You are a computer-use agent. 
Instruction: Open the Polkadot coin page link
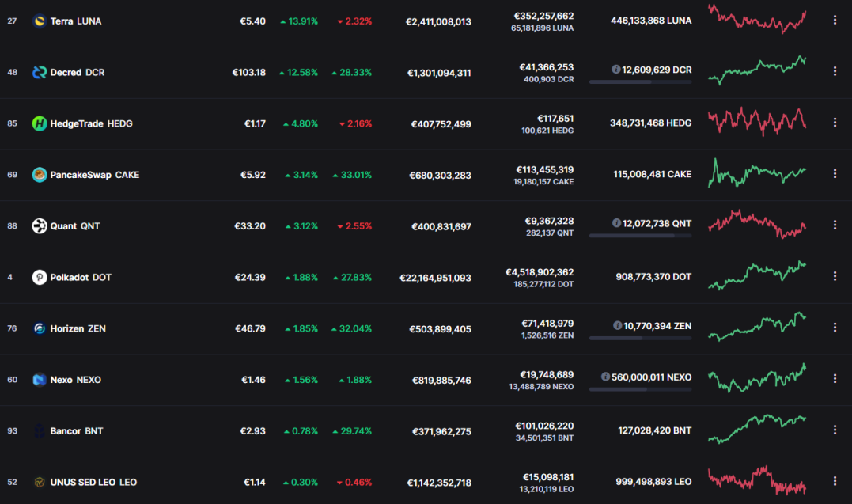pos(81,277)
